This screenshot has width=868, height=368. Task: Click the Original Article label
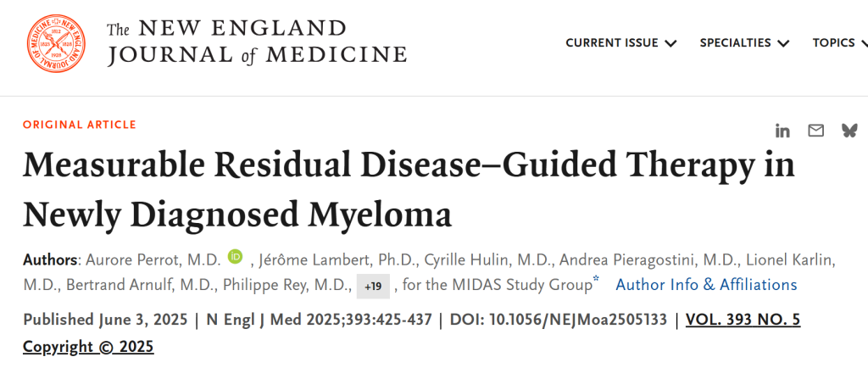[79, 125]
